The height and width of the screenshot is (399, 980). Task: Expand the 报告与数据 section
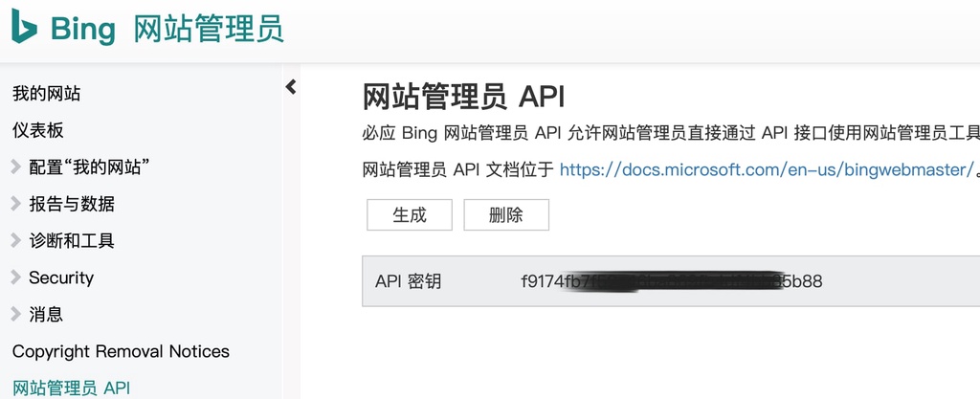pyautogui.click(x=15, y=204)
